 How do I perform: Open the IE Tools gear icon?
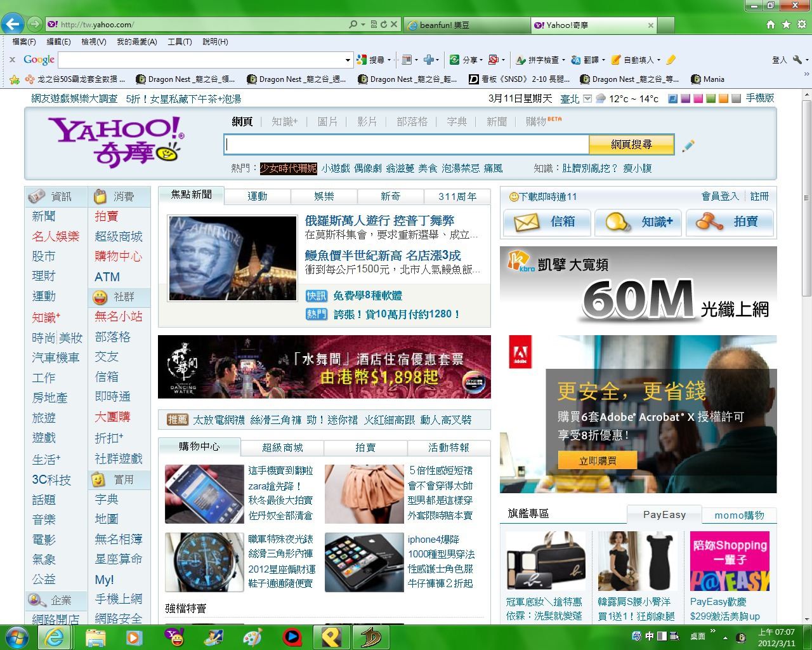(802, 24)
